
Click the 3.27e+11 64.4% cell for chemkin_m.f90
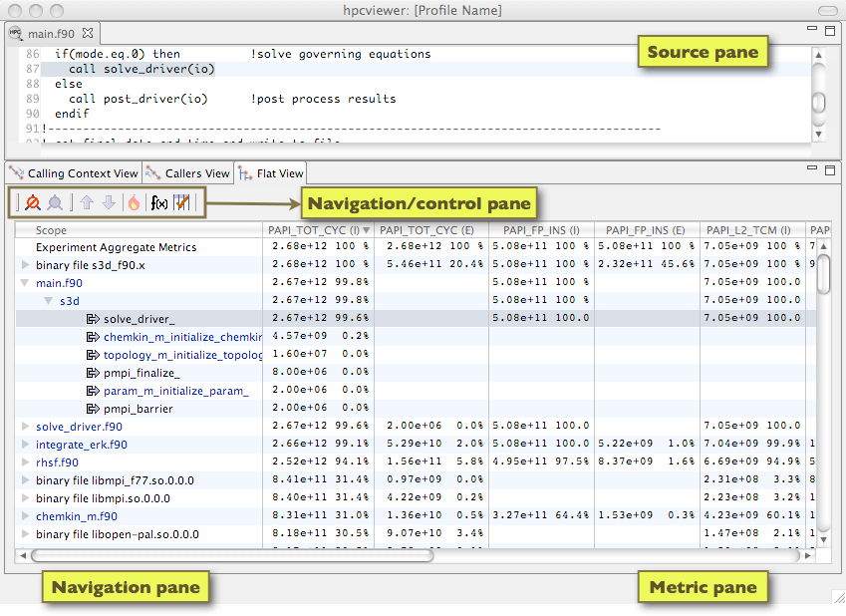pos(540,515)
